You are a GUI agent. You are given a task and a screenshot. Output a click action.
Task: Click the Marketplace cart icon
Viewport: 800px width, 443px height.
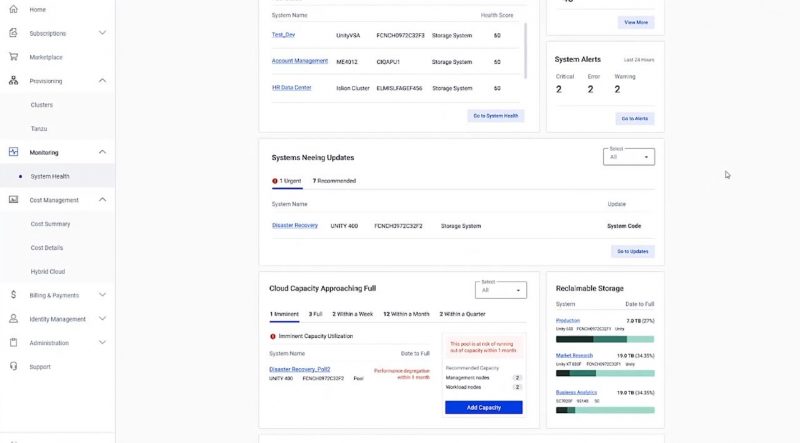coord(13,57)
